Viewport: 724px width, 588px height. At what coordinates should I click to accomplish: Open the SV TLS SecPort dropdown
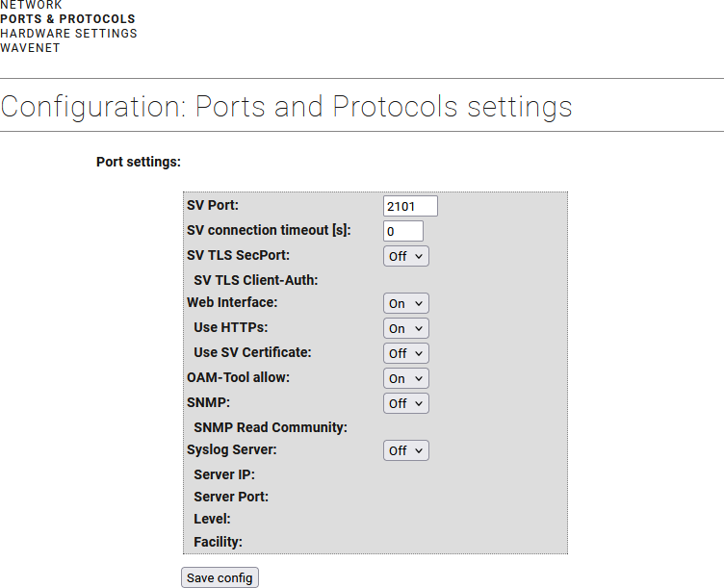(406, 256)
